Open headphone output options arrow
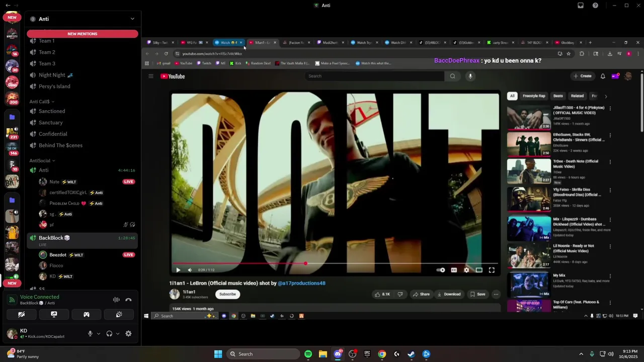 (x=118, y=333)
